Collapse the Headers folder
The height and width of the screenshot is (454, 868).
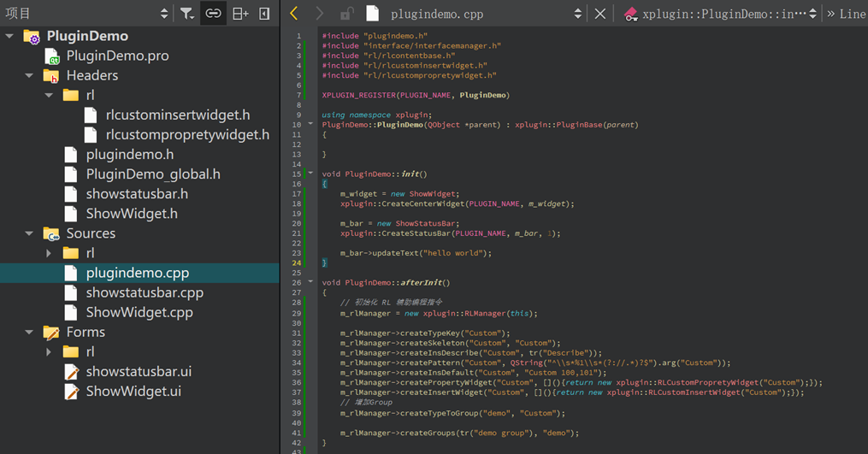[30, 76]
